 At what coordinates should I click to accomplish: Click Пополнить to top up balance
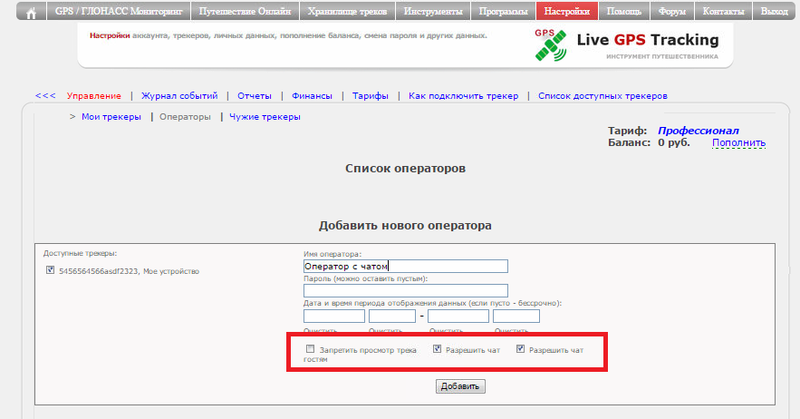(x=738, y=143)
